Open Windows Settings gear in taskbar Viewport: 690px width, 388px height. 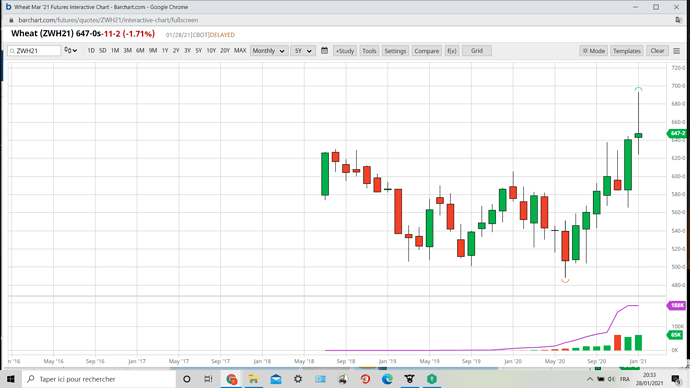click(x=298, y=379)
